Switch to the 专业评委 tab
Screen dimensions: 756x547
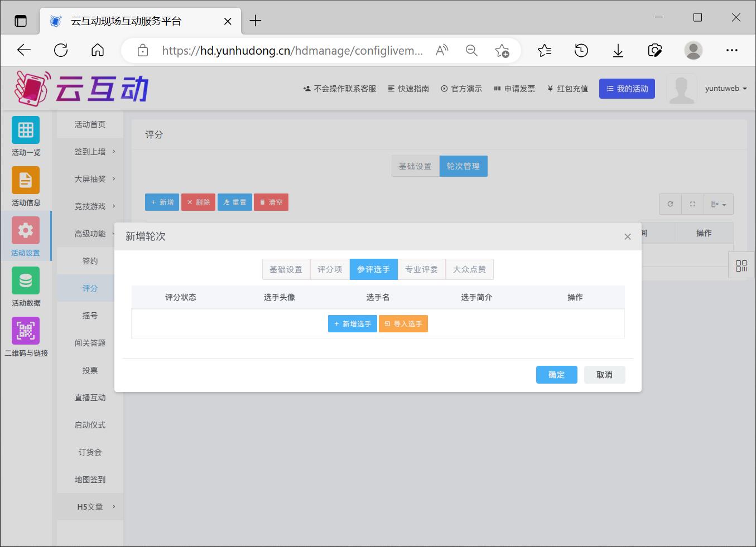[x=422, y=269]
